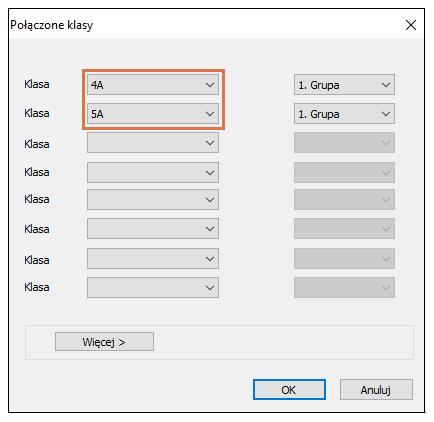Open the 1. Grupa dropdown for class 5A

[344, 114]
